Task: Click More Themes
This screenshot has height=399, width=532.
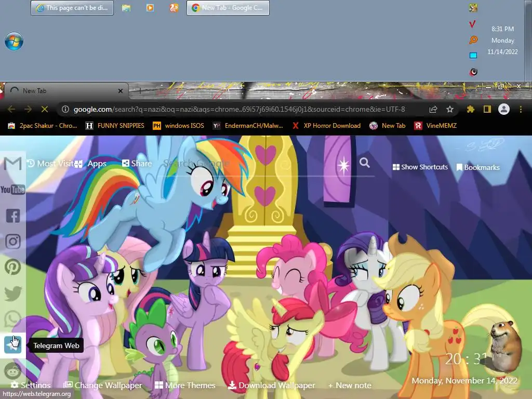Action: click(x=185, y=385)
